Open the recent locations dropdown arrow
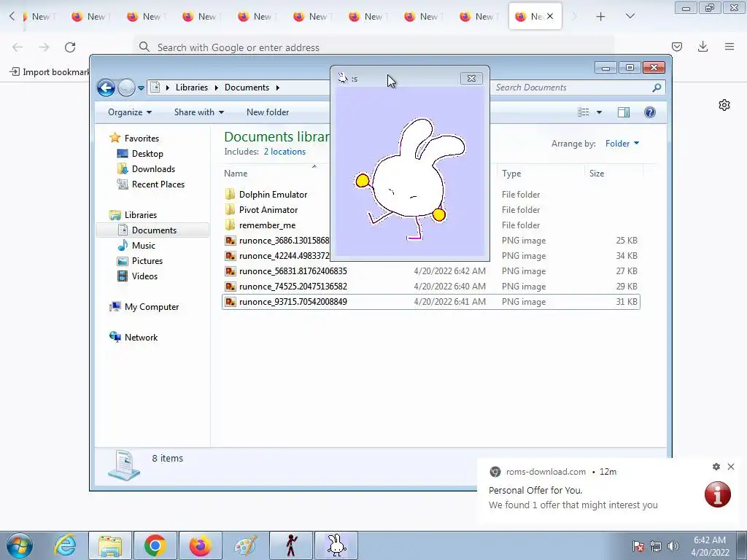 [x=141, y=88]
